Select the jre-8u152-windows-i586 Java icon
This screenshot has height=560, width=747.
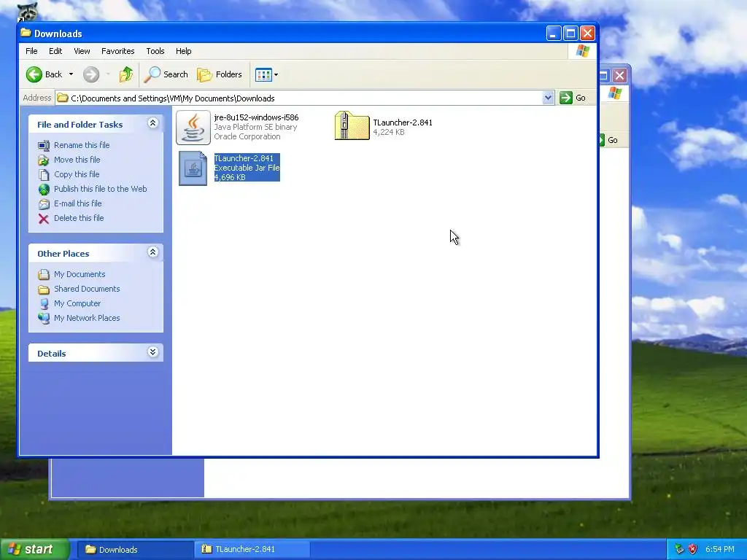coord(193,127)
